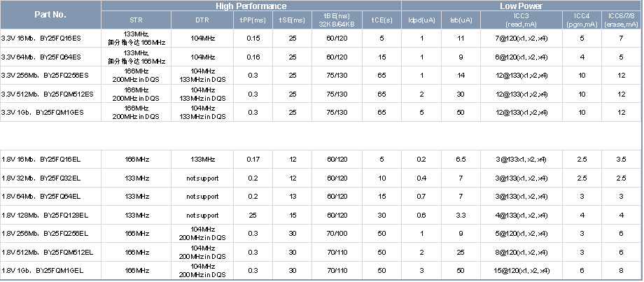Click DTR cell of BY25FQM1GEL row
The height and width of the screenshot is (282, 644).
tap(202, 271)
